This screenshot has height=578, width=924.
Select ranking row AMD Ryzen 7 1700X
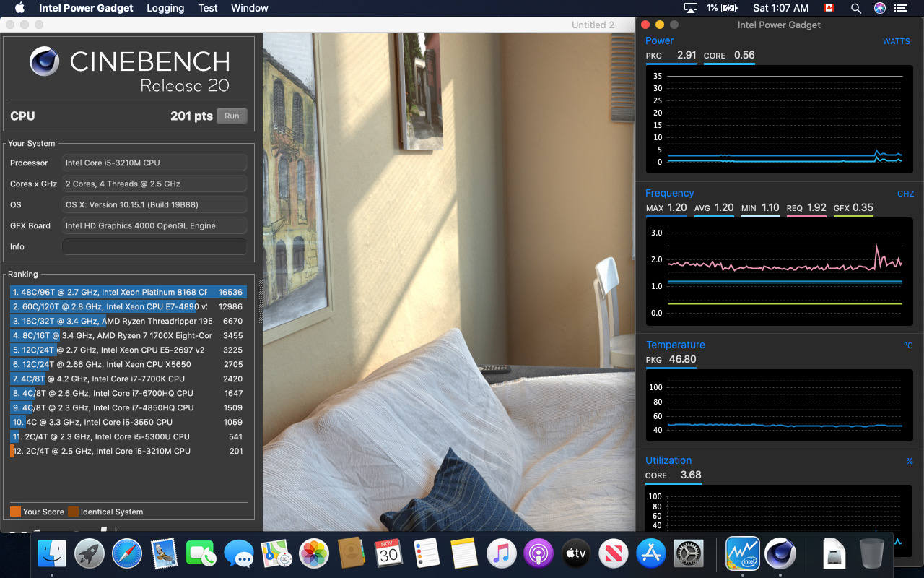tap(128, 335)
